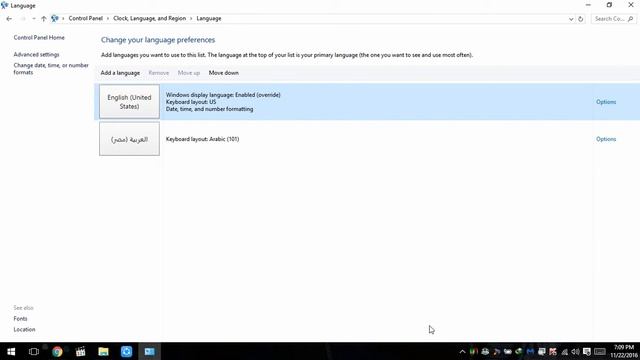
Task: Click the pink and white tray icon
Action: point(553,351)
